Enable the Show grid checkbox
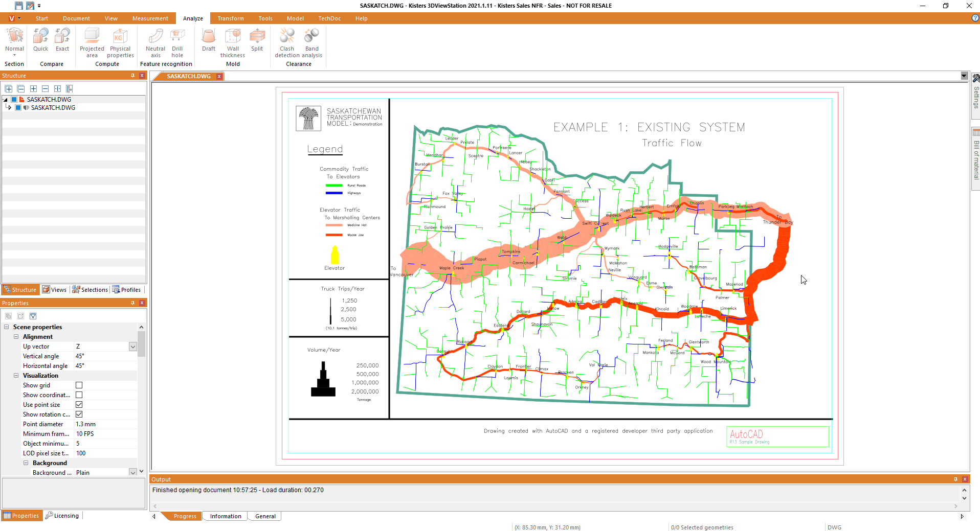Viewport: 980px width, 531px height. click(79, 385)
